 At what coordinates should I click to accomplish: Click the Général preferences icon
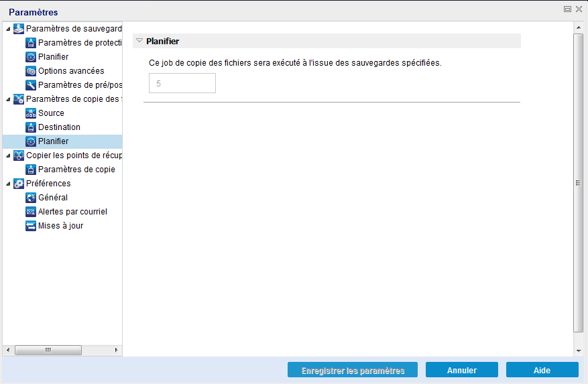(x=31, y=198)
